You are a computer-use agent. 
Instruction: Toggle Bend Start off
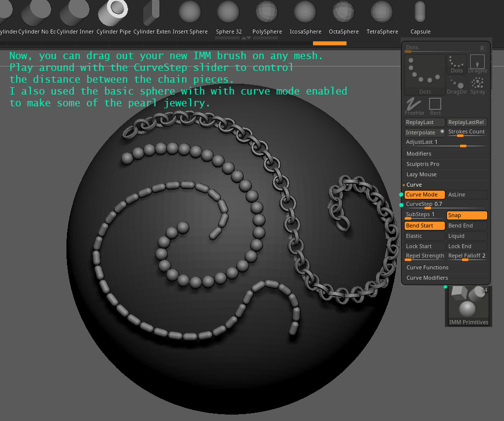(424, 225)
